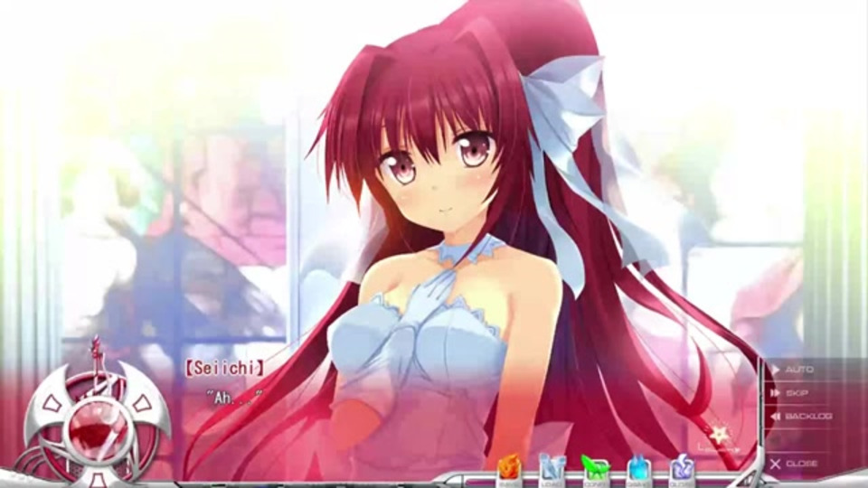Enable AUTO text advance mode

click(x=793, y=369)
